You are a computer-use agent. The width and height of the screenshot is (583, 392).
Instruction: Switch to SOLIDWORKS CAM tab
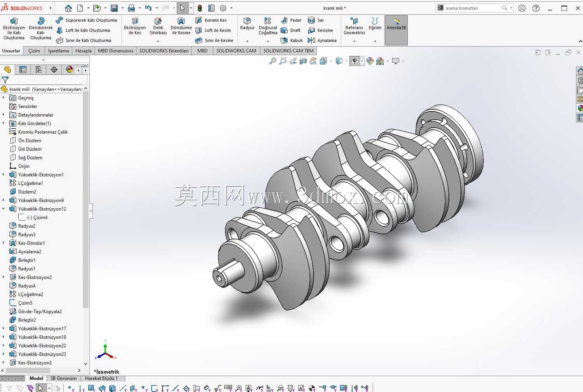click(x=236, y=51)
